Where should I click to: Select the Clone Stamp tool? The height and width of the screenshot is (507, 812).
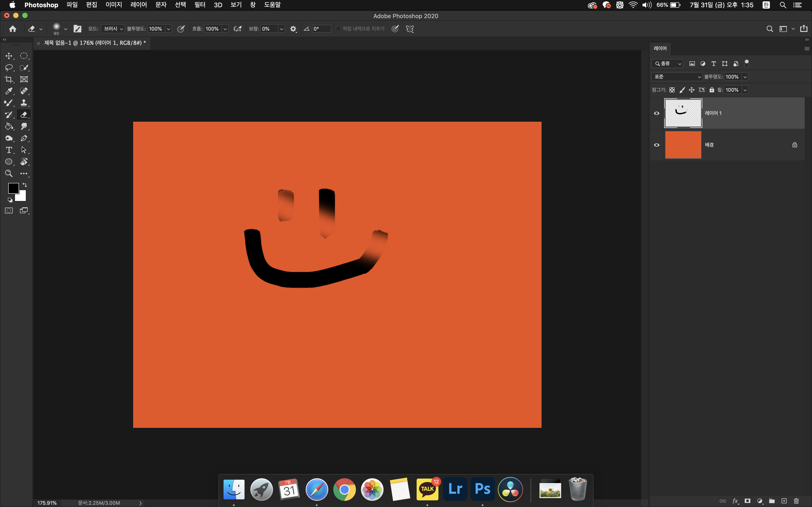tap(24, 103)
